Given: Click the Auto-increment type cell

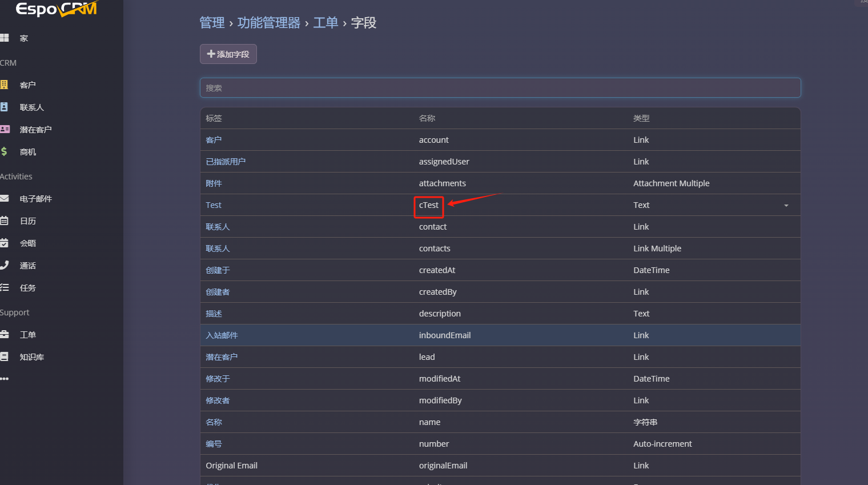Looking at the screenshot, I should [662, 444].
